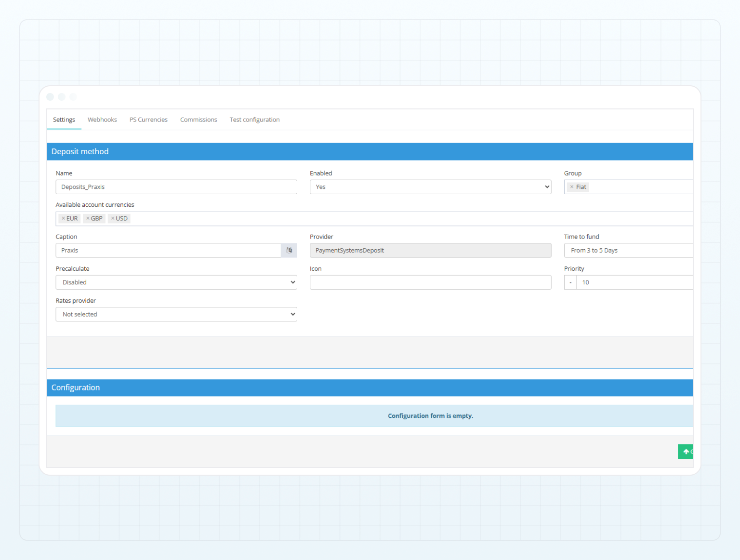The height and width of the screenshot is (560, 740).
Task: Click the Configuration section header
Action: tap(370, 387)
